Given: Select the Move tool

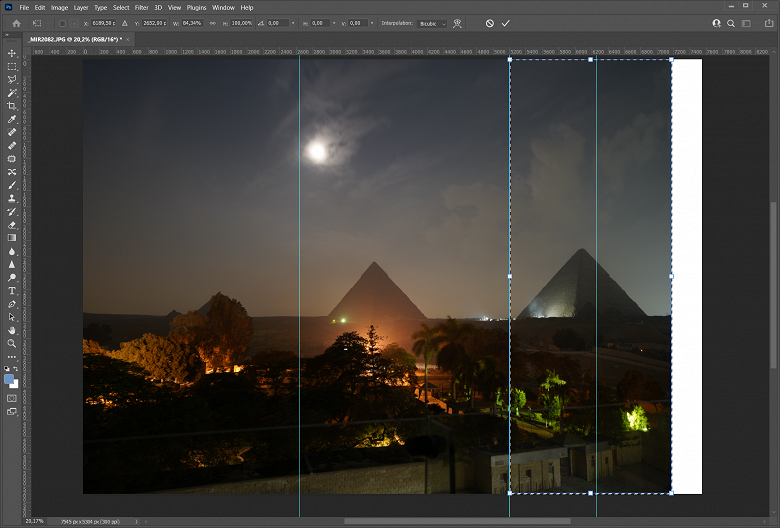Looking at the screenshot, I should [x=12, y=53].
